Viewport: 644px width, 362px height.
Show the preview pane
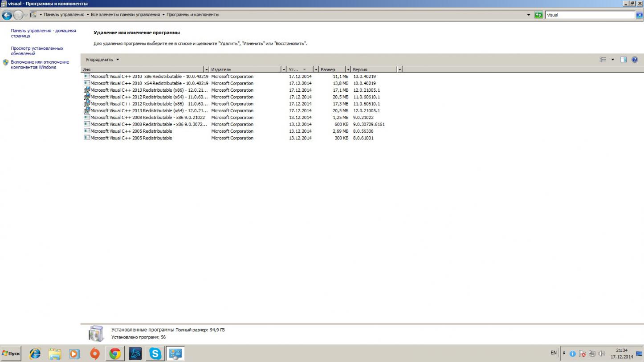click(624, 60)
